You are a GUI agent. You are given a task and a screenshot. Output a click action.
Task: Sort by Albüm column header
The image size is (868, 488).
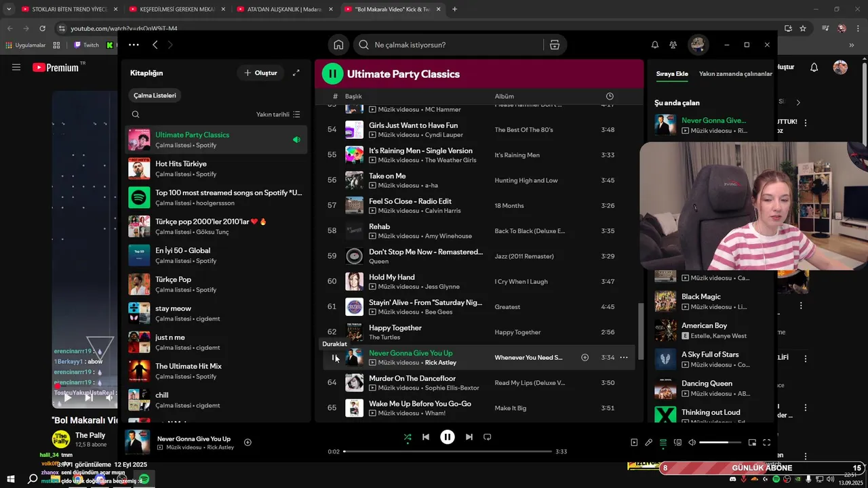click(505, 96)
